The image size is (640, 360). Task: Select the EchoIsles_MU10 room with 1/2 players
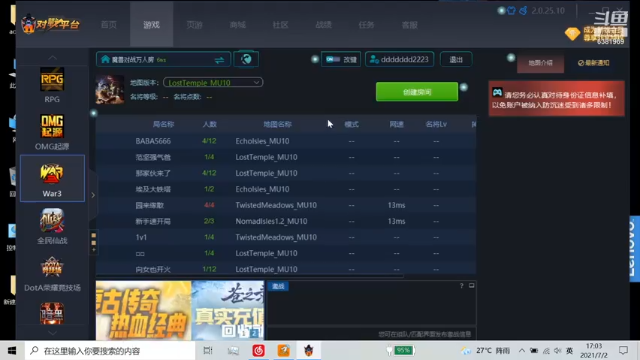point(286,189)
